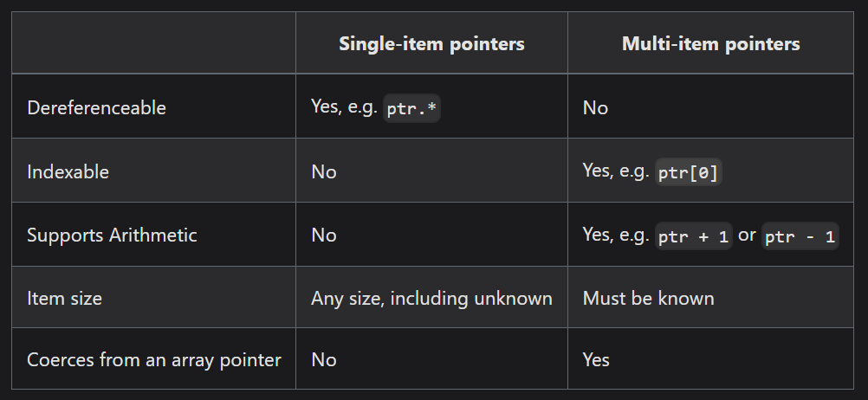The height and width of the screenshot is (400, 868).
Task: Select the "Indexable" row label
Action: [x=68, y=171]
